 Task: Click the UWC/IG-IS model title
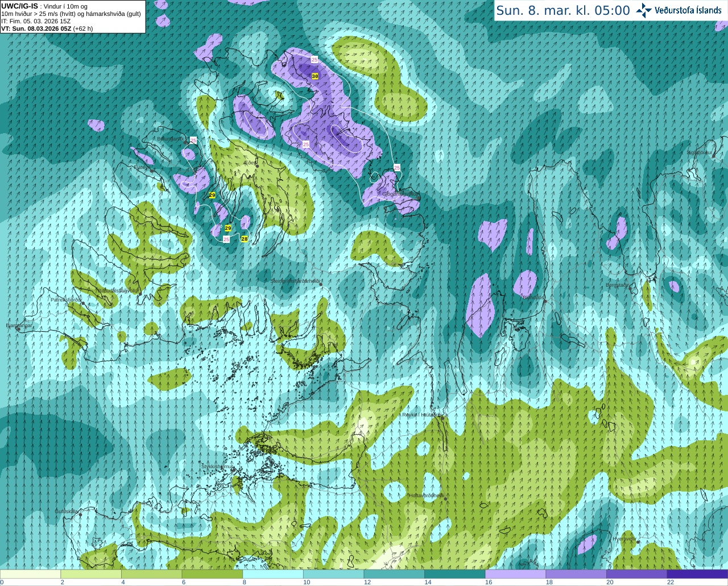[19, 6]
